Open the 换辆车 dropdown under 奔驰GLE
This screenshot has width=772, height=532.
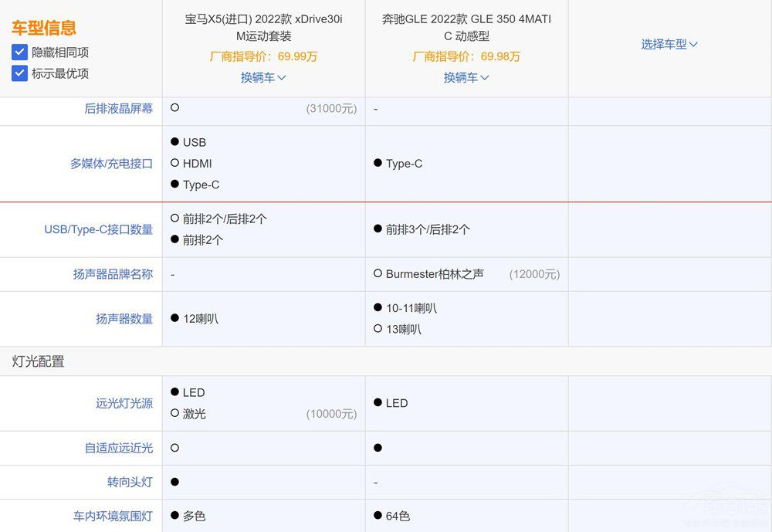coord(466,77)
